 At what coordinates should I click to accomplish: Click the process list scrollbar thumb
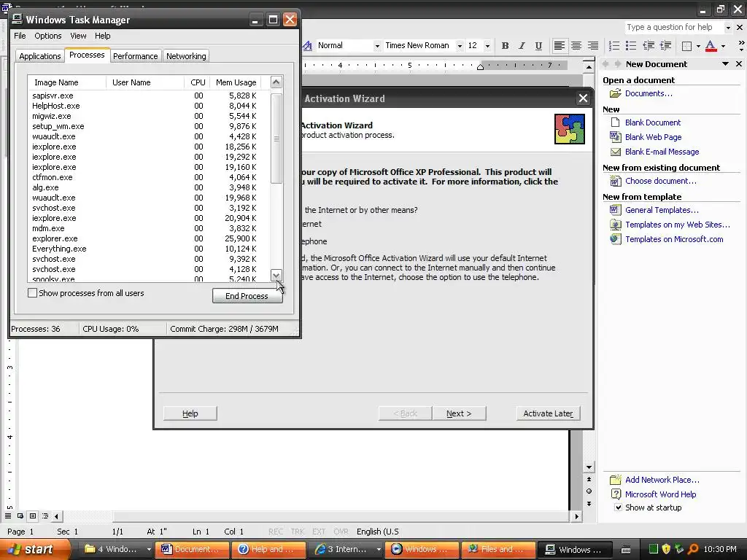click(x=276, y=139)
